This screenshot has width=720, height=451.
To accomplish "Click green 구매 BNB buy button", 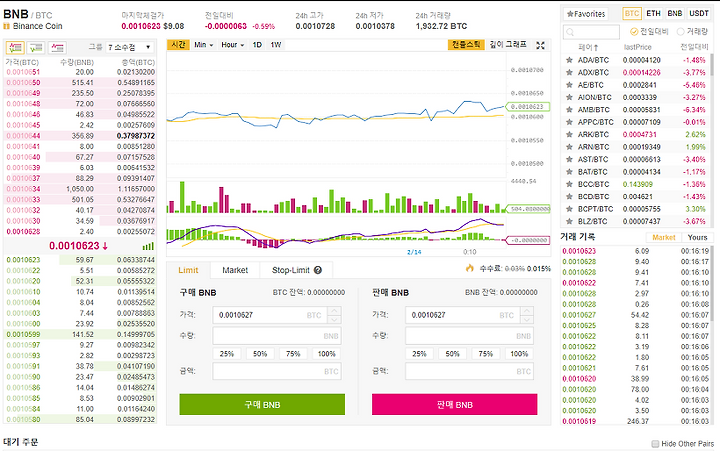I will coord(262,404).
